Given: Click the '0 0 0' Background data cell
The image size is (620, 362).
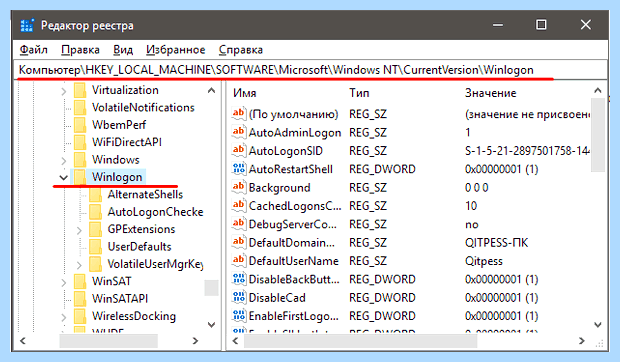Looking at the screenshot, I should pyautogui.click(x=476, y=187).
